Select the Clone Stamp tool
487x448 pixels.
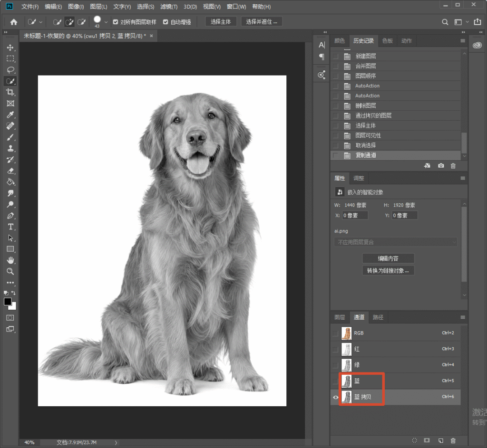click(x=10, y=148)
